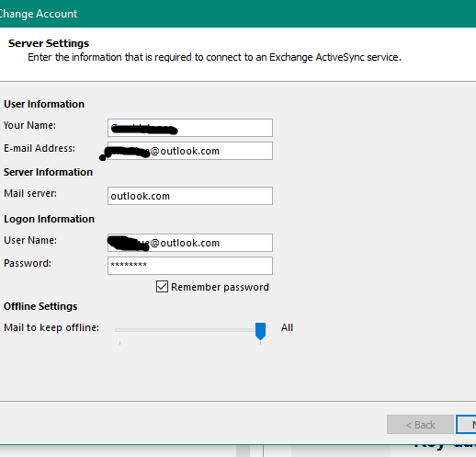476x457 pixels.
Task: Focus the E-mail Address field
Action: tap(190, 151)
